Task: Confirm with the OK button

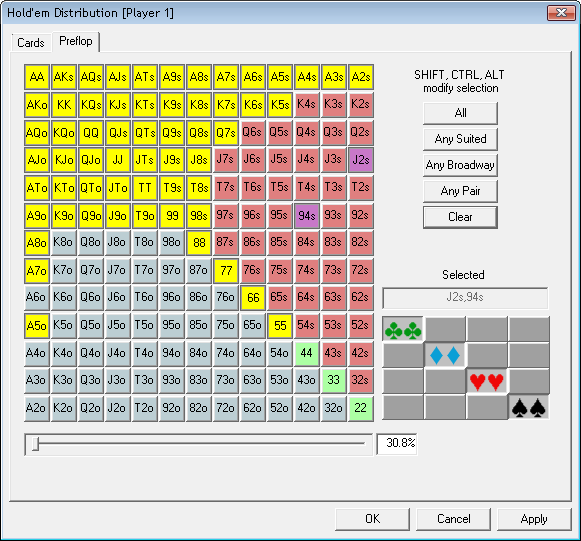Action: (x=372, y=519)
